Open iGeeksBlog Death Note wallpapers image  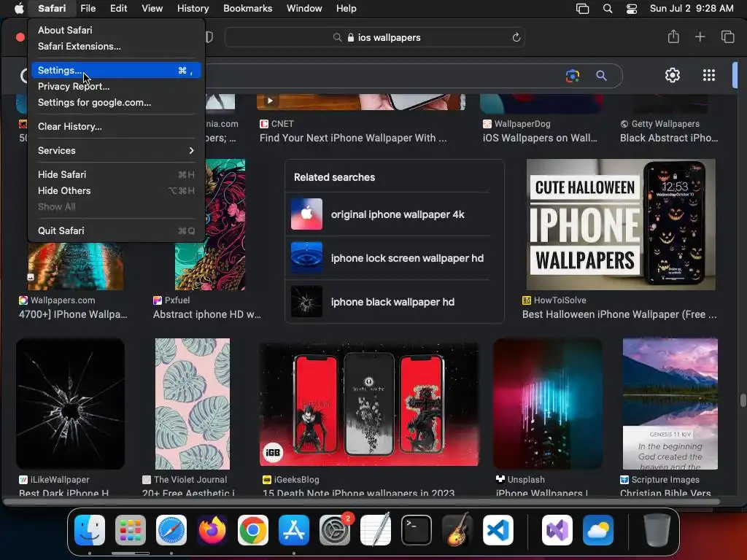pyautogui.click(x=368, y=404)
